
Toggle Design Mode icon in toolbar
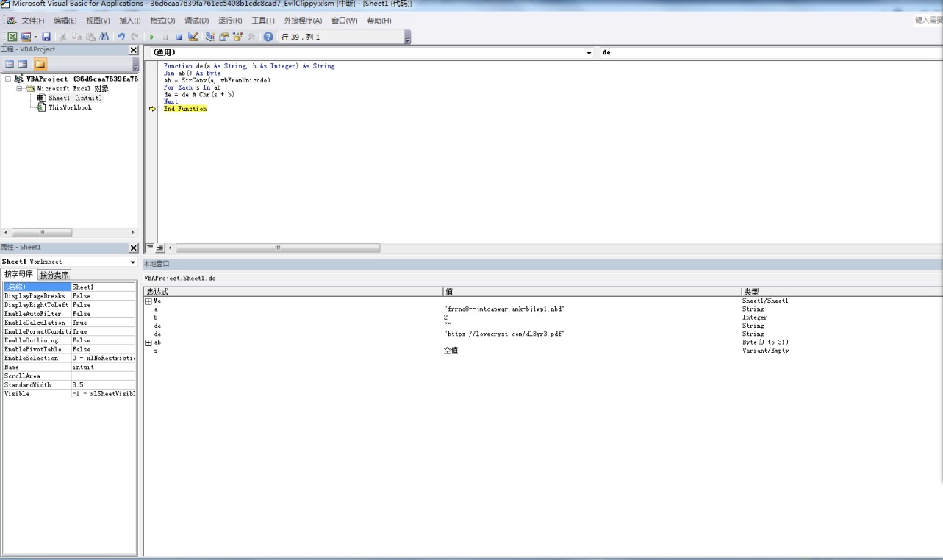click(x=193, y=37)
